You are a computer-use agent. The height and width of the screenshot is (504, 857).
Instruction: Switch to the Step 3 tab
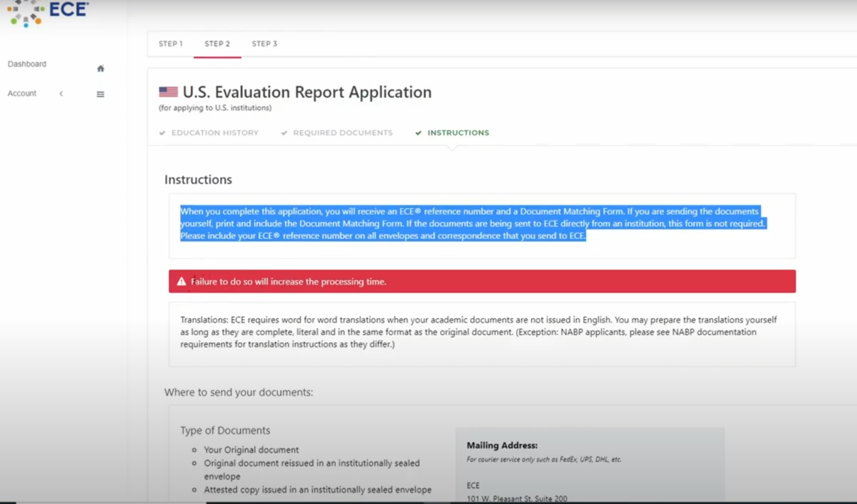264,44
